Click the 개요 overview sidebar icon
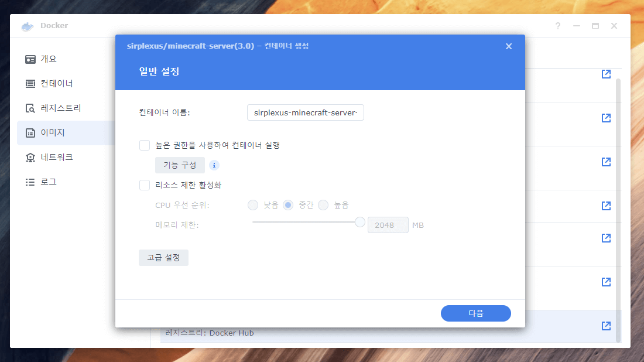Viewport: 644px width, 362px height. pos(30,59)
